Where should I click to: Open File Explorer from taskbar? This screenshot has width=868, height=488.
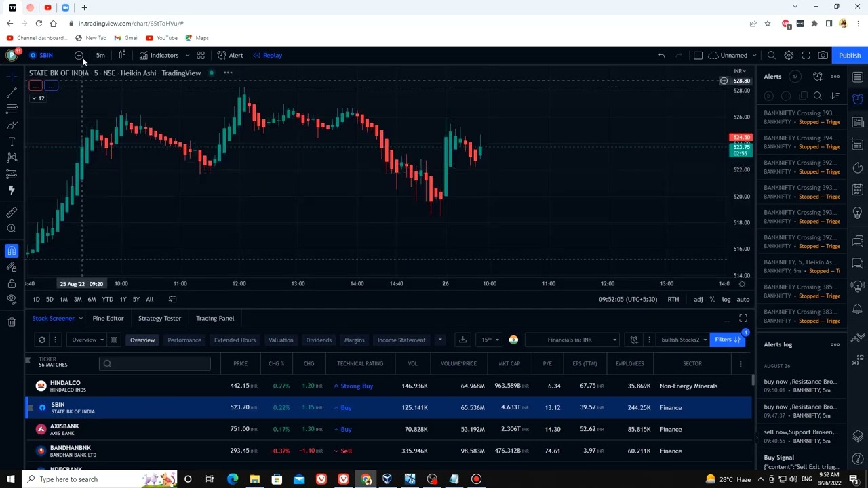click(x=254, y=479)
